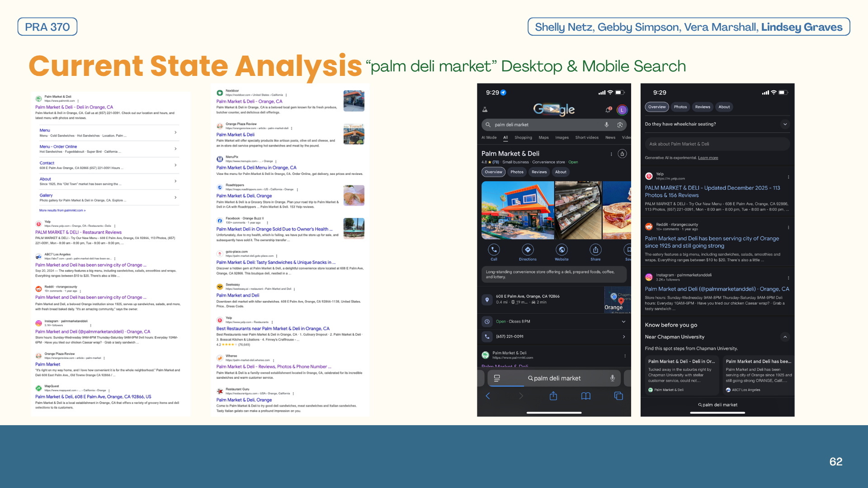Open 'Palm Market Deli in Orange Sold' Facebook result
The width and height of the screenshot is (868, 488).
(274, 229)
